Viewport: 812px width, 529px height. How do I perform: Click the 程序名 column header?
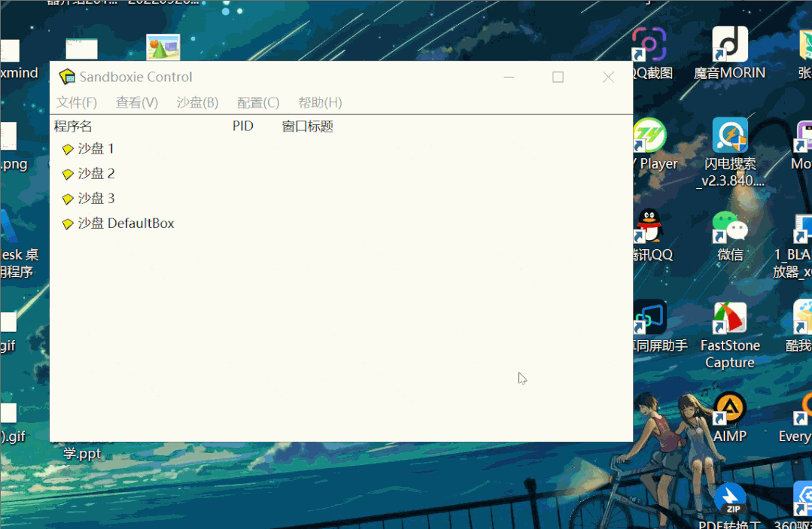pos(73,126)
